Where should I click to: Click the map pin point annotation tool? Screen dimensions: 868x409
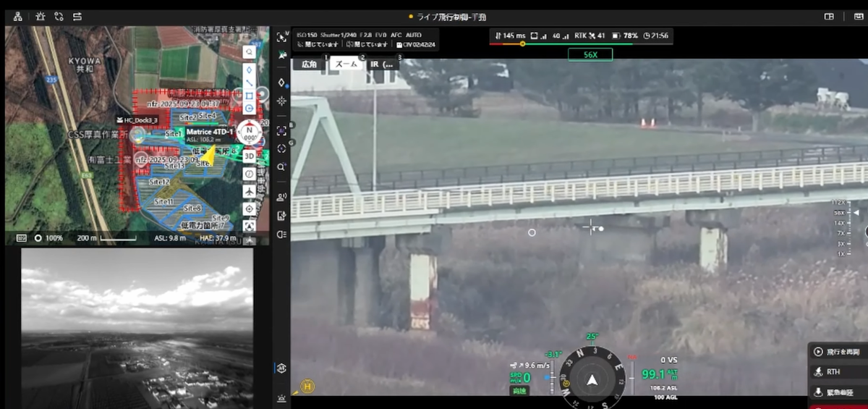249,70
